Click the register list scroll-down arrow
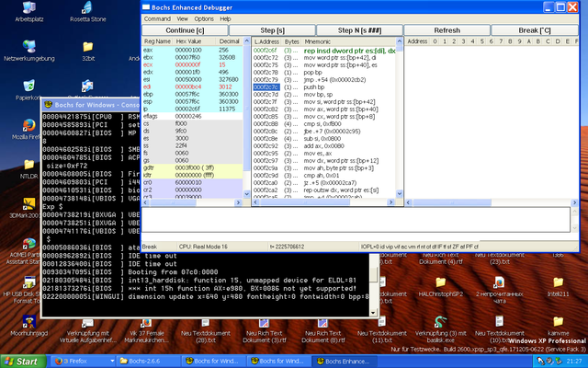The image size is (588, 368). pos(247,194)
